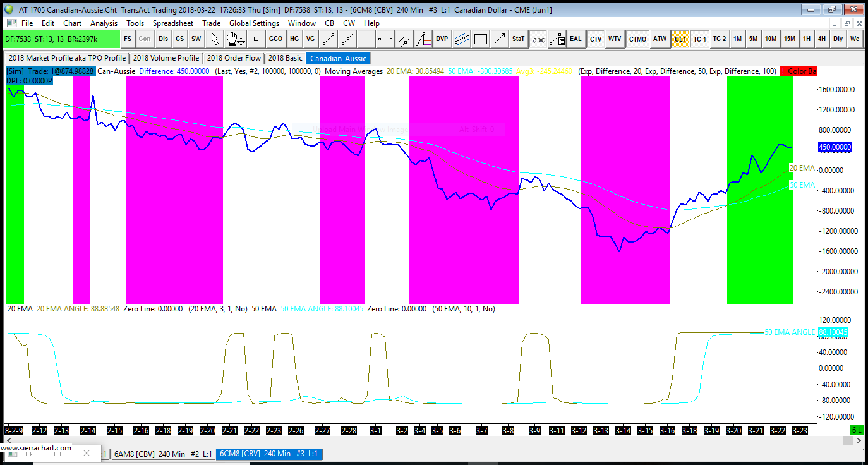Click the FS full screen button

128,39
